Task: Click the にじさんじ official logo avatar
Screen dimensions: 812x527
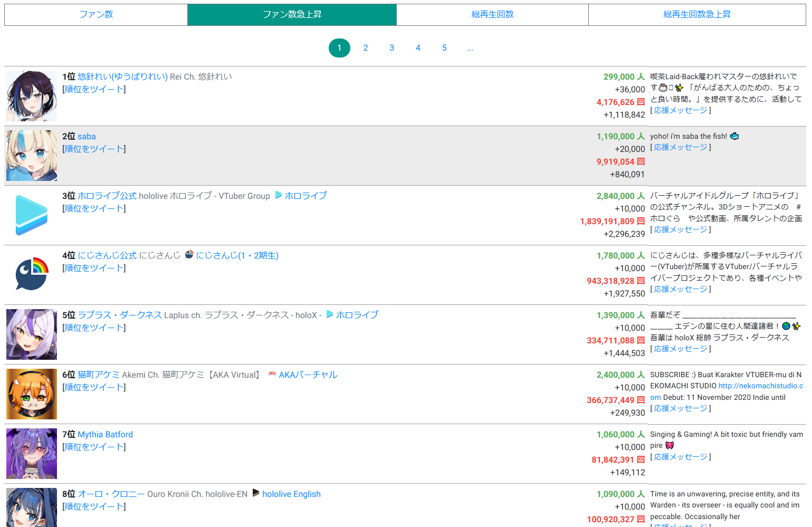Action: coord(32,275)
